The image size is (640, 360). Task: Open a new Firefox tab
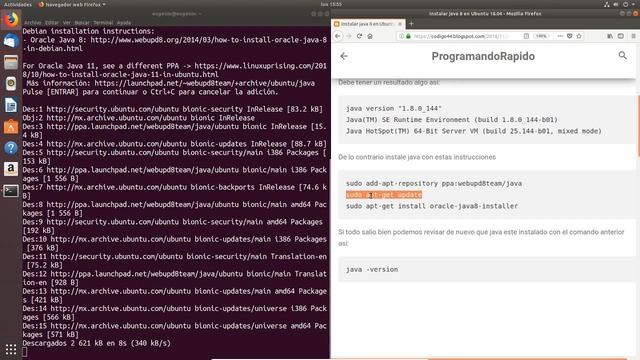click(411, 24)
